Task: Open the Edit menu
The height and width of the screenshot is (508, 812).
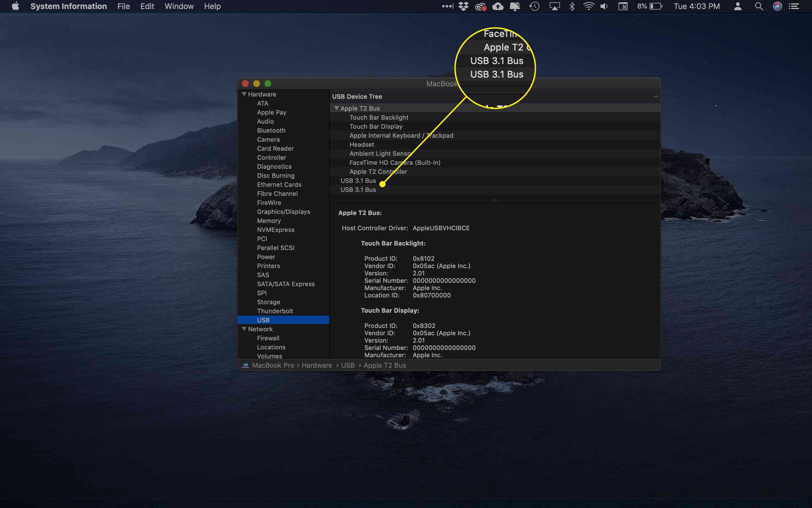Action: [147, 6]
